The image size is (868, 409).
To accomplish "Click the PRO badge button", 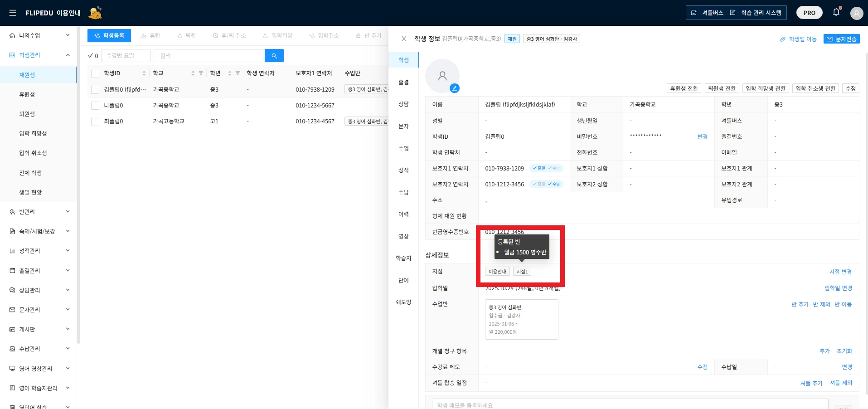I will point(809,13).
